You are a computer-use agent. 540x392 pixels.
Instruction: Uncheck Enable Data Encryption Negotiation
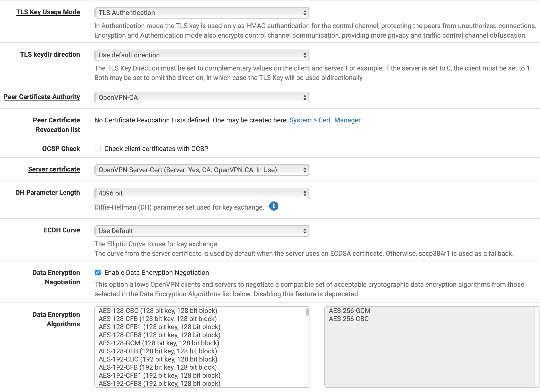[x=98, y=272]
